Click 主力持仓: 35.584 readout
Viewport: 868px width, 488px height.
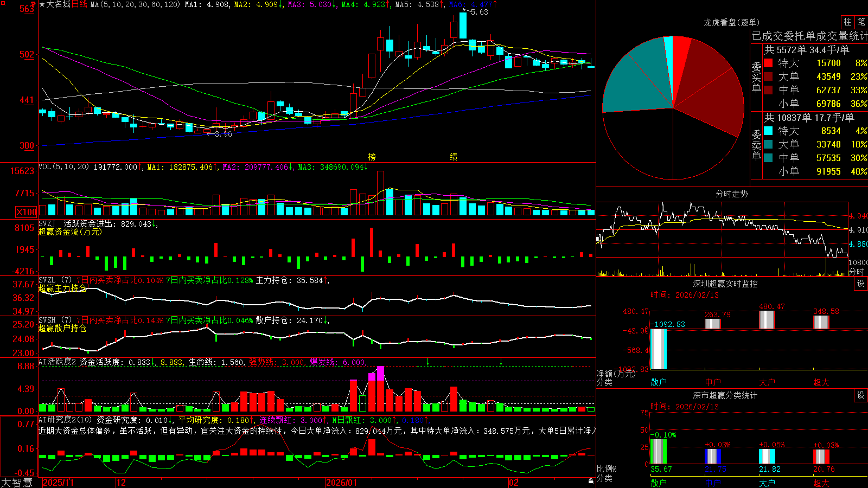[289, 280]
